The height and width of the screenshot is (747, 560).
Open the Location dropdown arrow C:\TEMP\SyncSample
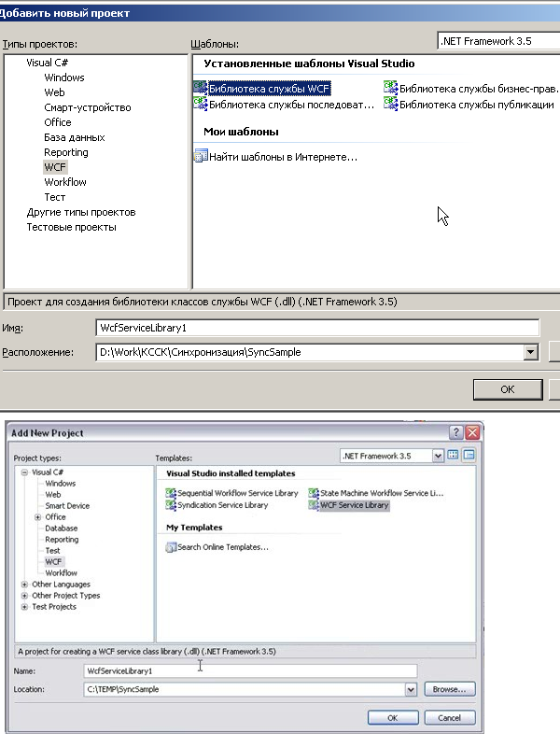click(411, 689)
